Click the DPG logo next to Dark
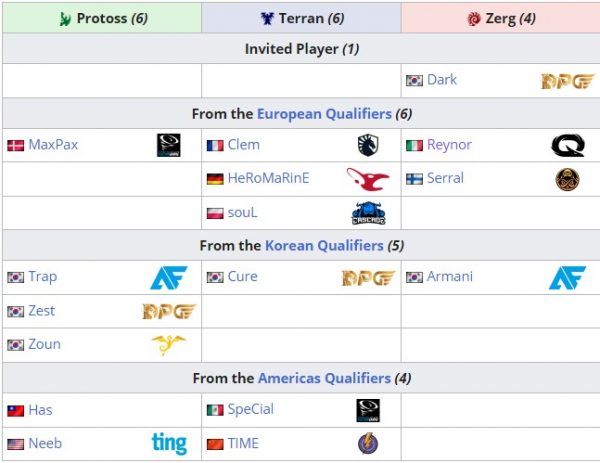The image size is (600, 463). pos(567,81)
